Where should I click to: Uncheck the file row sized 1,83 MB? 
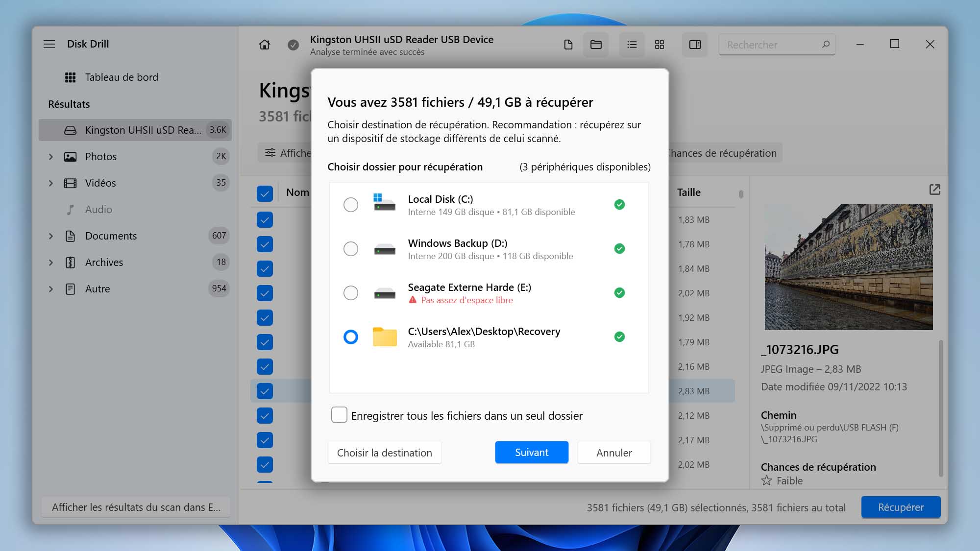265,220
